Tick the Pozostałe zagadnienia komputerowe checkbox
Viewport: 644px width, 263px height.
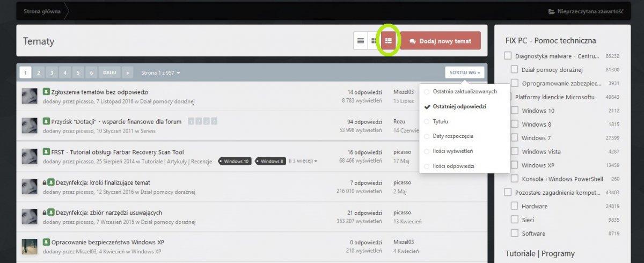click(508, 192)
